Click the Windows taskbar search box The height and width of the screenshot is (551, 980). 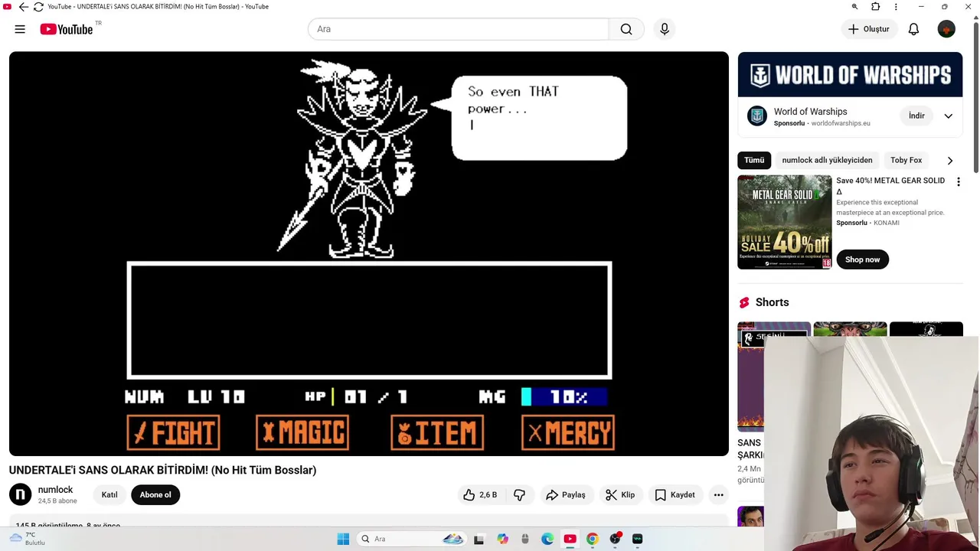tap(411, 539)
